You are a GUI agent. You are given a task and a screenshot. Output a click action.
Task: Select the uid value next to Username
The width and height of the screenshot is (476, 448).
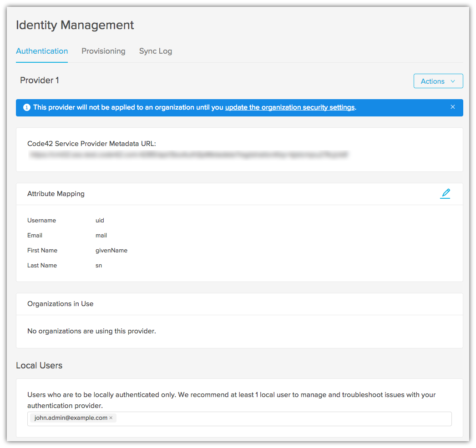(x=100, y=220)
